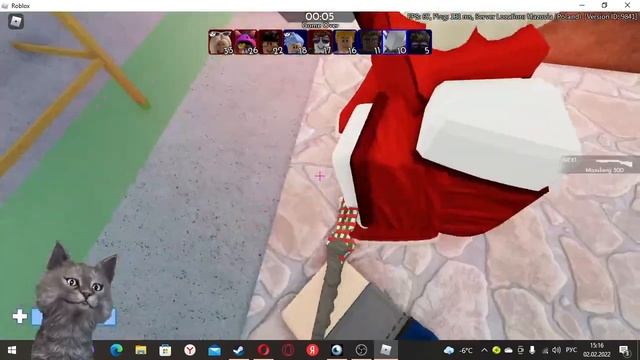
Task: Open Yandex Browser from the taskbar
Action: click(190, 350)
